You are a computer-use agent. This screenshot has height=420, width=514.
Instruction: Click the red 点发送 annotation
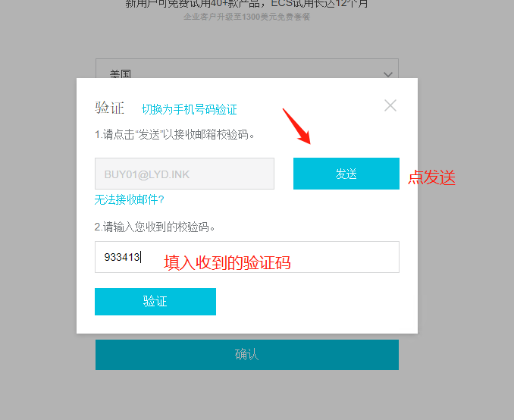(432, 177)
